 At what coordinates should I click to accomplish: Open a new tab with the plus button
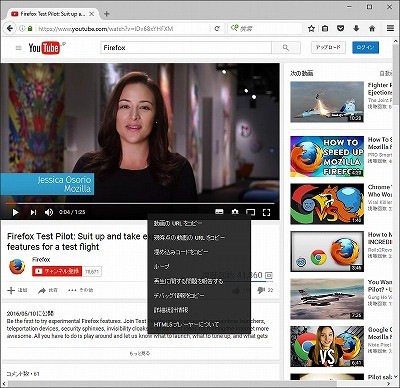[x=106, y=14]
